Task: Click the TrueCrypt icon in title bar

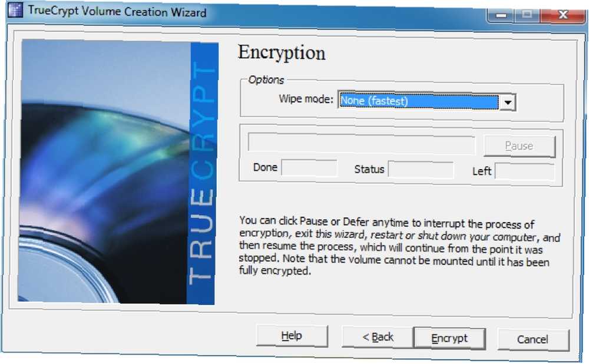Action: click(x=15, y=9)
